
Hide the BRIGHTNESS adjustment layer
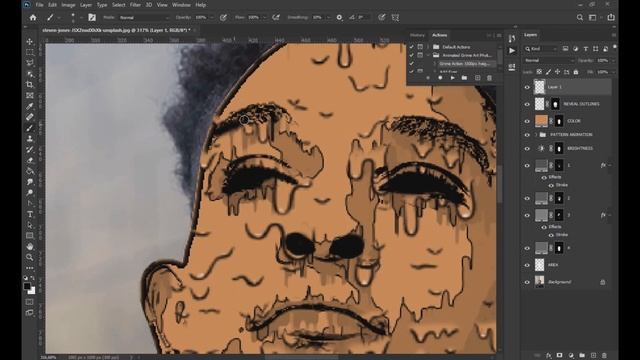527,149
